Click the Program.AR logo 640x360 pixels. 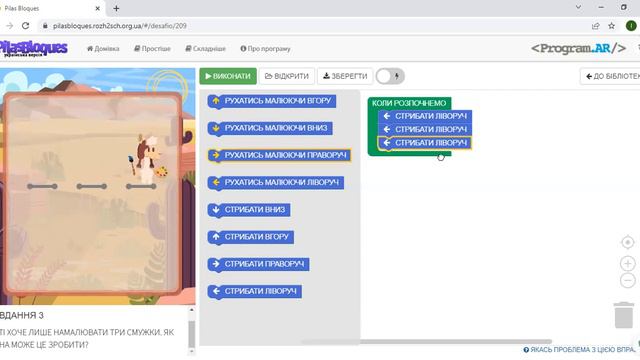click(x=578, y=49)
